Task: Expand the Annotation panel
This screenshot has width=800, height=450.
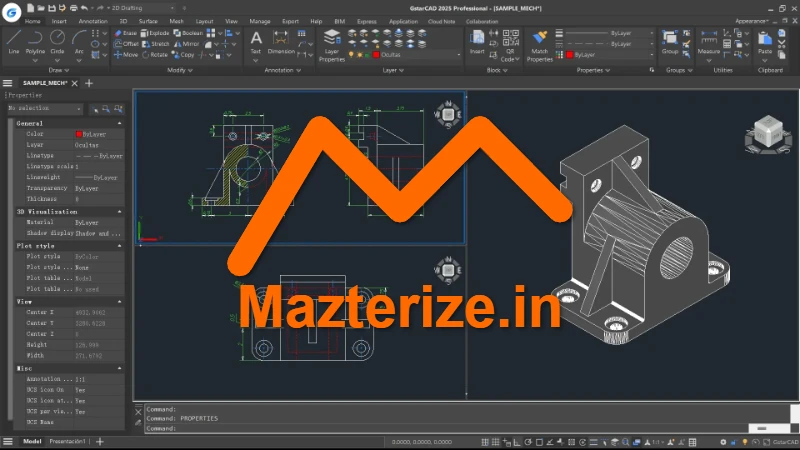Action: click(283, 70)
